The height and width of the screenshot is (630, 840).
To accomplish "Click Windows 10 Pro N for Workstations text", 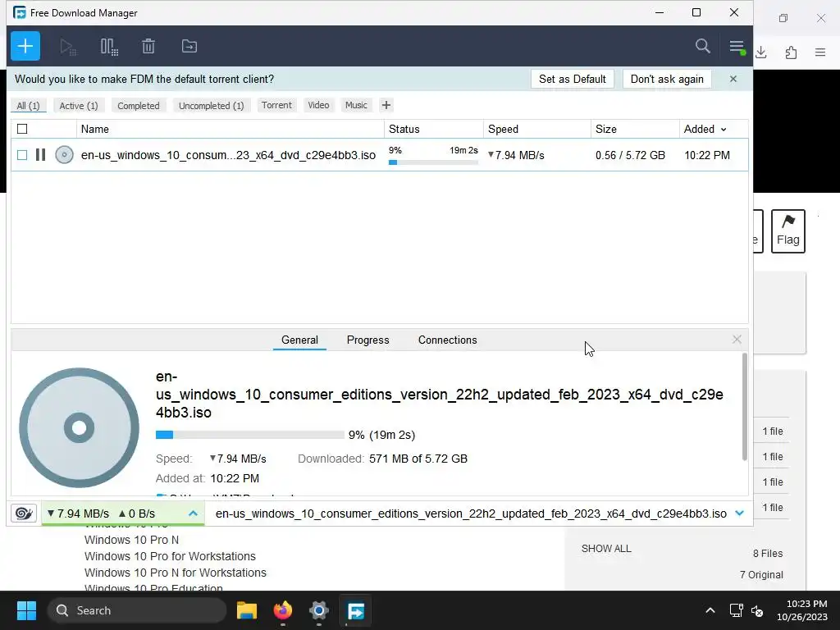I will (176, 573).
